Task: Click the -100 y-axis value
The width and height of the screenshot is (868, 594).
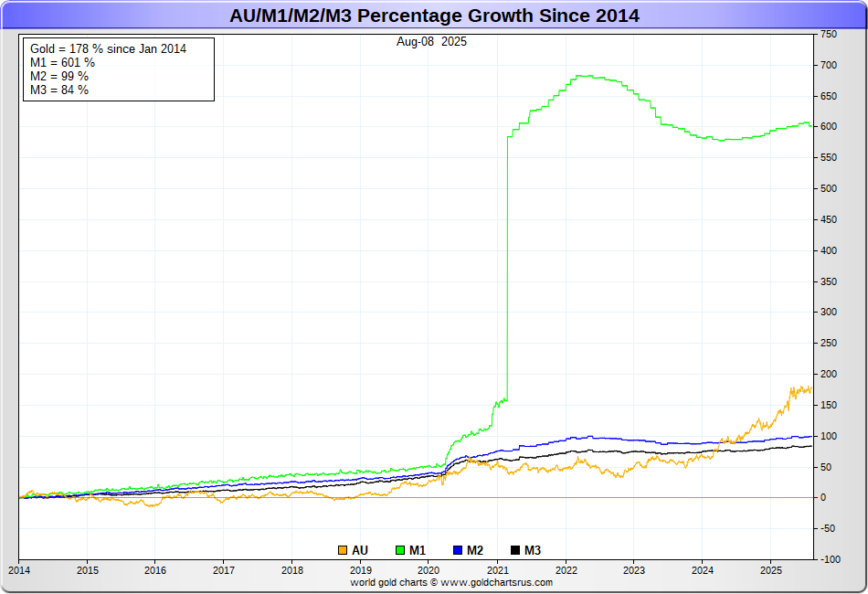Action: 830,559
